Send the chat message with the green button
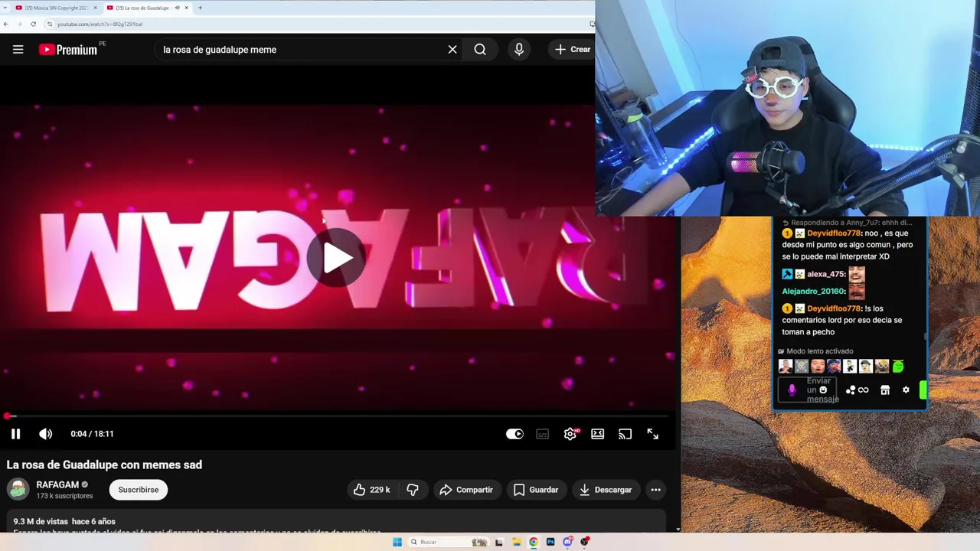The image size is (980, 551). point(923,390)
